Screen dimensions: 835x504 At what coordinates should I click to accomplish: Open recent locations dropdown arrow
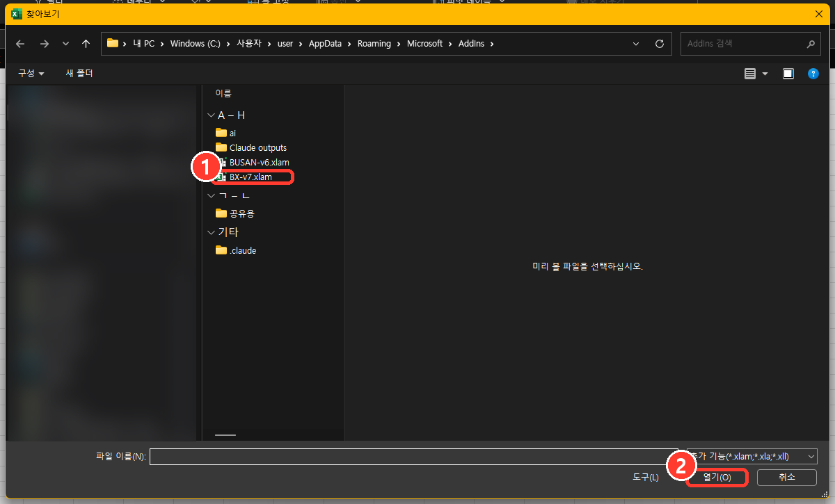[65, 43]
